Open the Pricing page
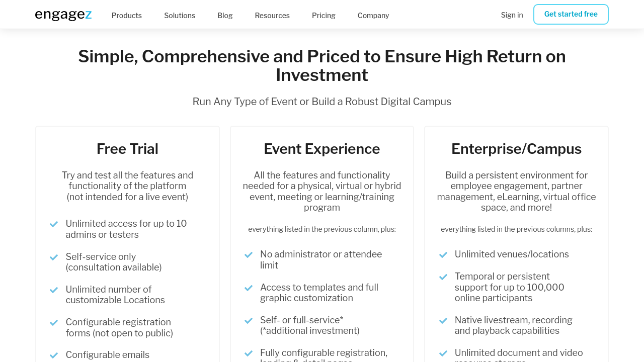 pyautogui.click(x=324, y=16)
